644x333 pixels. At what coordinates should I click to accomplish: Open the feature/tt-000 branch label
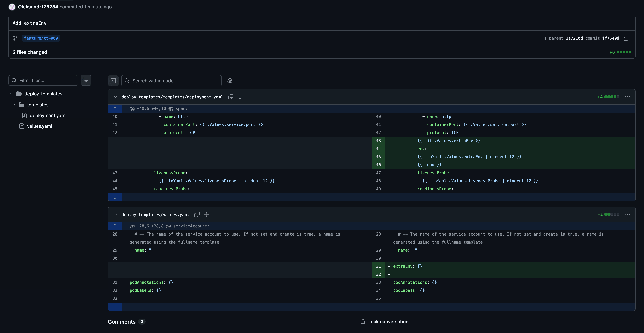(41, 38)
